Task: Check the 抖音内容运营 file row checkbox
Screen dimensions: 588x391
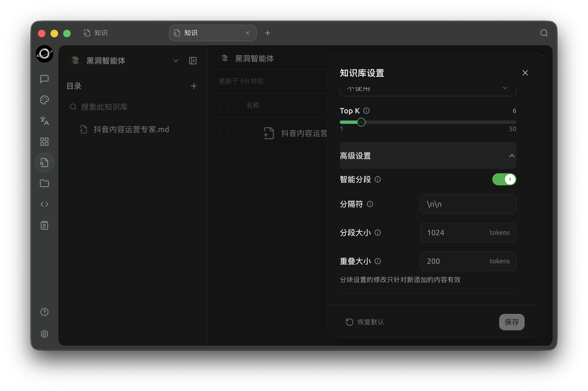Action: 224,133
